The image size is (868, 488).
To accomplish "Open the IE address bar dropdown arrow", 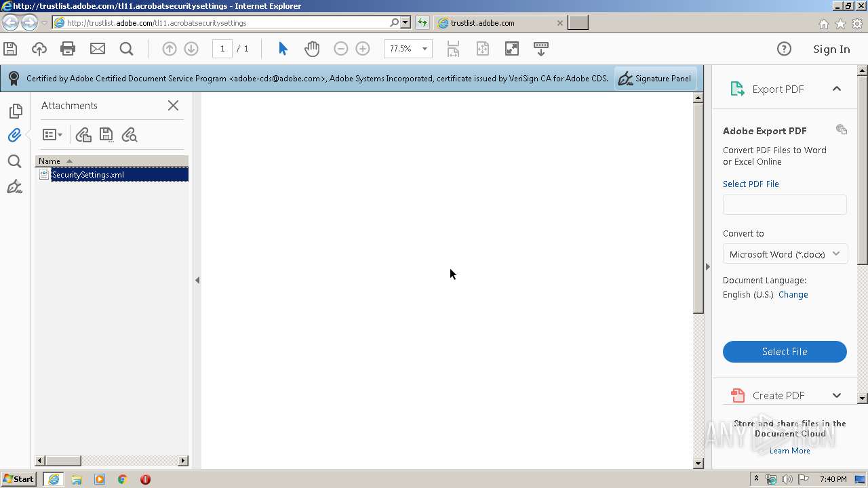I will (x=405, y=22).
